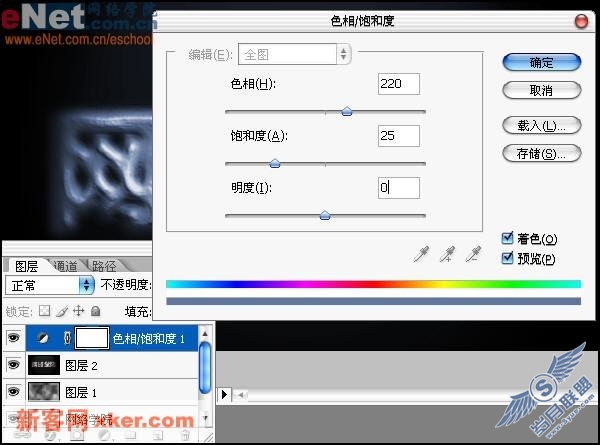Click the Lightness (明度) slider handle
Screen dimensions: 600x445
325,216
